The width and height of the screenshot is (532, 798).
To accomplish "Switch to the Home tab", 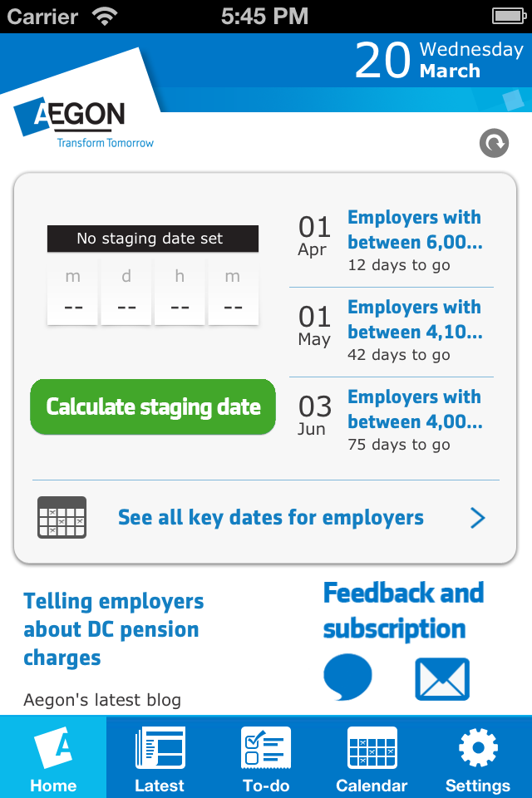I will pyautogui.click(x=53, y=757).
